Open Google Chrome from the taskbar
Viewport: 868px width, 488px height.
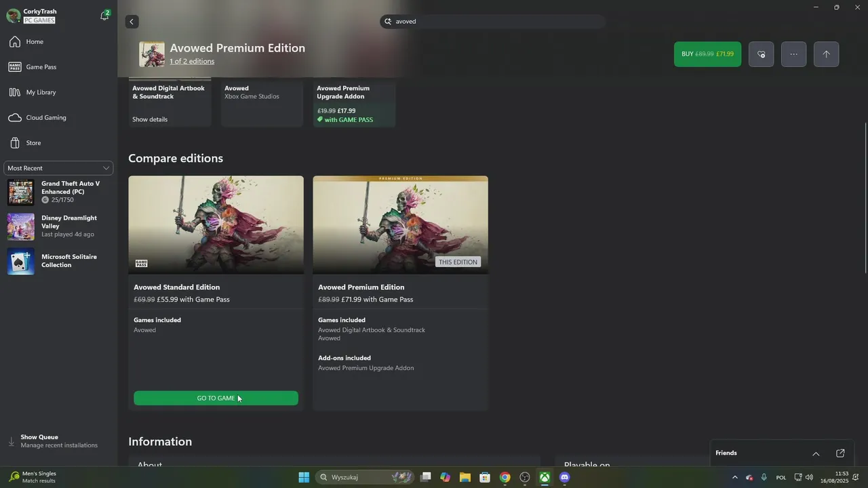(505, 477)
